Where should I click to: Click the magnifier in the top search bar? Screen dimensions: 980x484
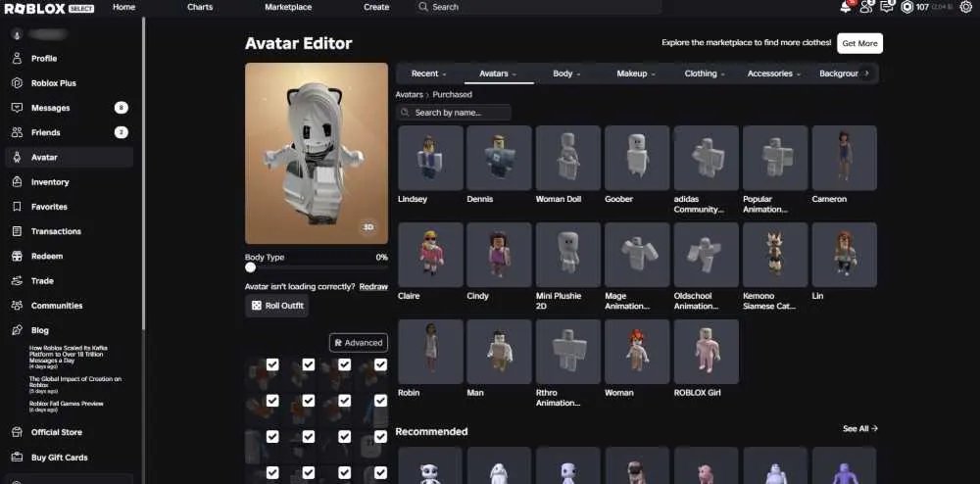point(423,7)
